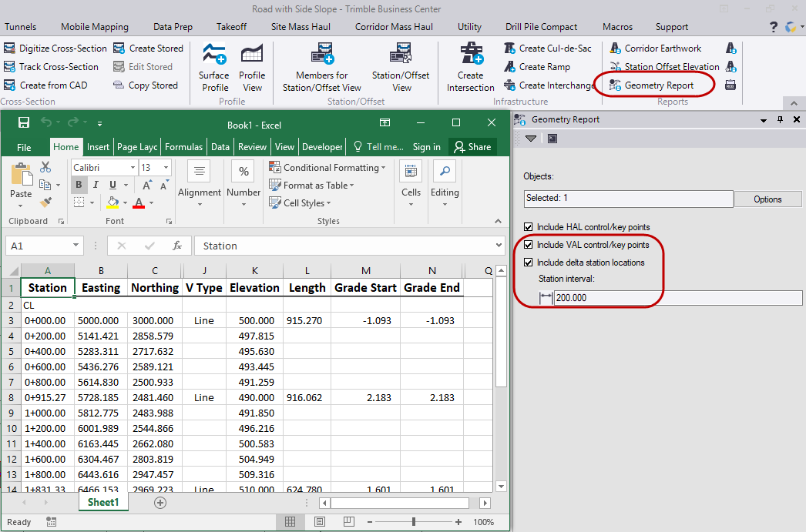
Task: Click the Create Cul-de-Sac command
Action: [554, 49]
